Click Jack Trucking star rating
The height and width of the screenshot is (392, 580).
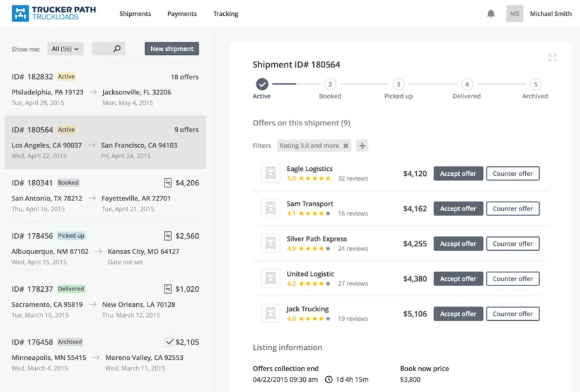(315, 318)
